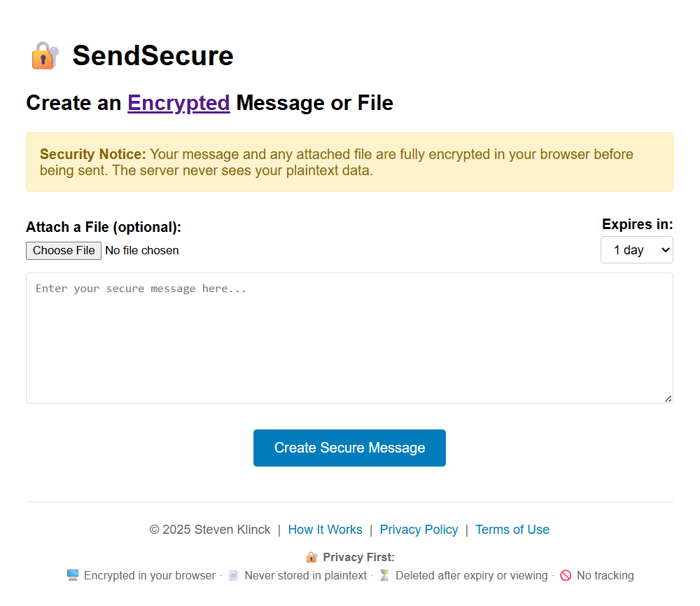
Task: Open the How It Works link
Action: point(325,530)
